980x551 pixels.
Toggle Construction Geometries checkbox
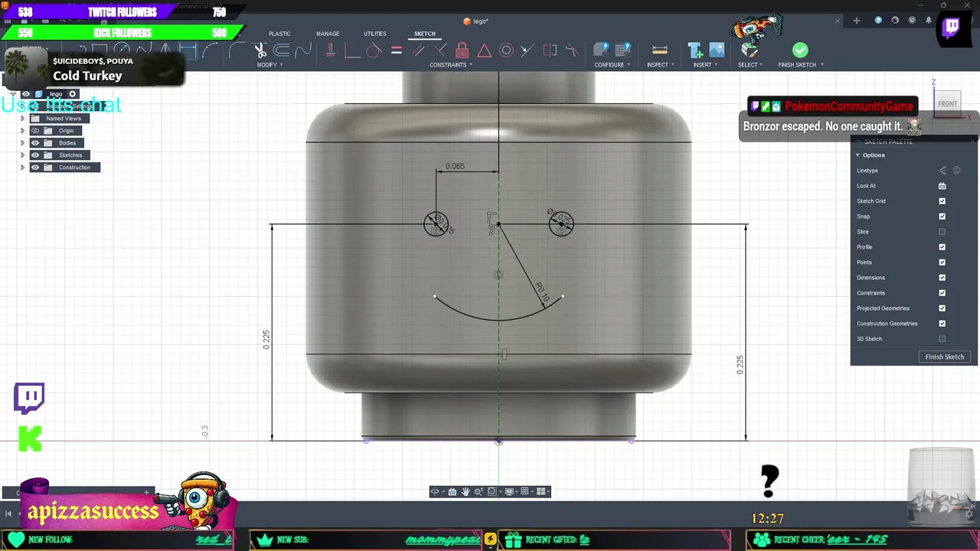coord(942,324)
